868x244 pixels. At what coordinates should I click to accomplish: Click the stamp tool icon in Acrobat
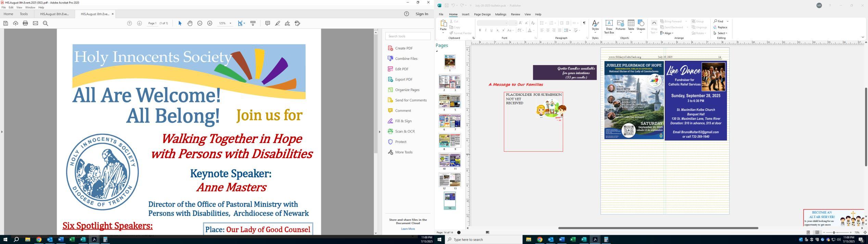tap(297, 23)
